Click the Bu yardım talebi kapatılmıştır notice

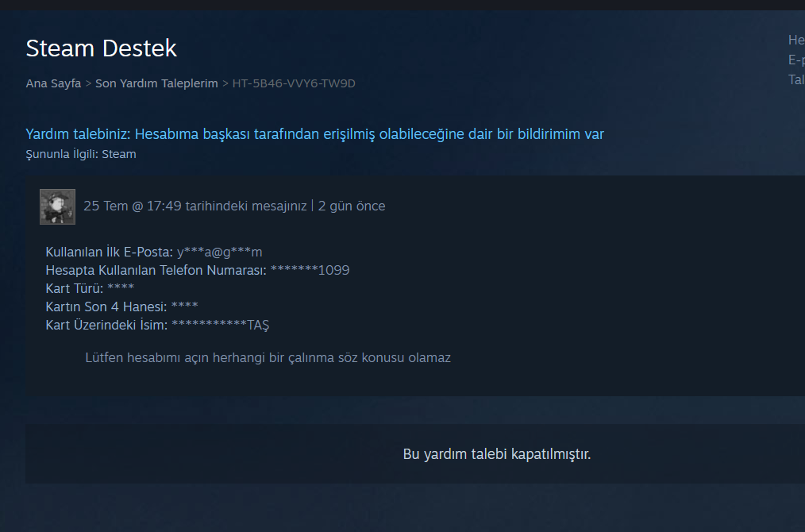(x=496, y=454)
